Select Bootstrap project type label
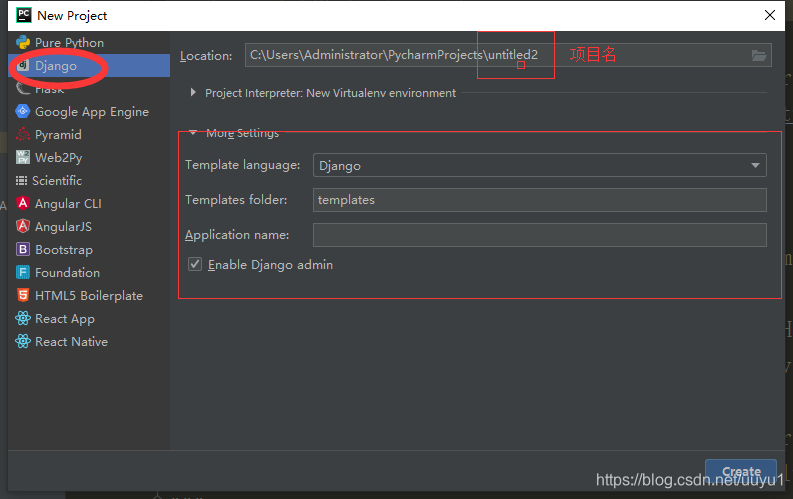Viewport: 793px width, 499px height. 64,250
